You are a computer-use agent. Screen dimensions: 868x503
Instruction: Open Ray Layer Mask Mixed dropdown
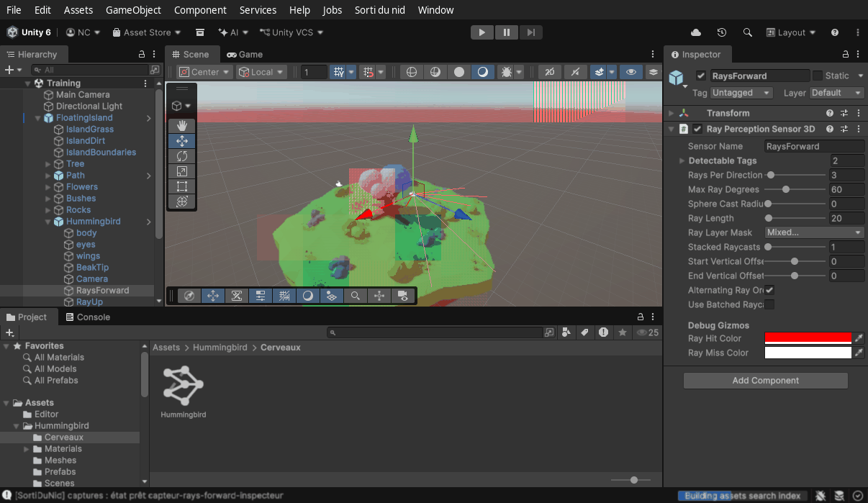click(x=814, y=232)
